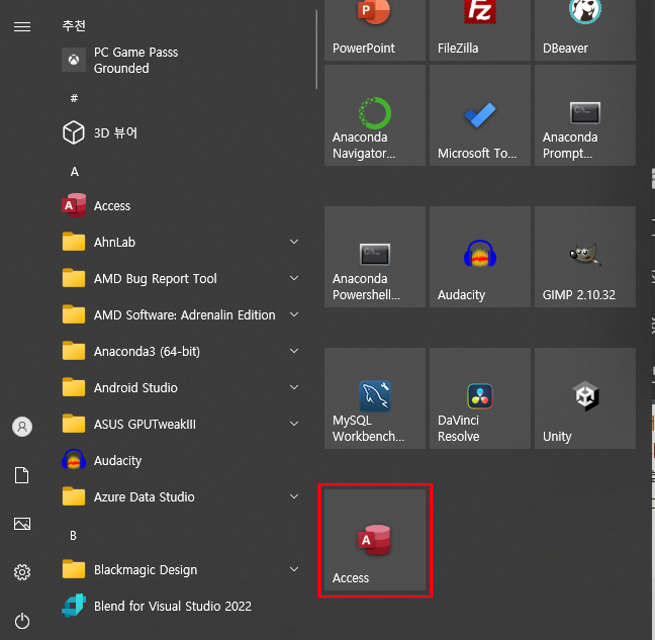Open the DBeaver tile
This screenshot has width=655, height=643.
585,30
